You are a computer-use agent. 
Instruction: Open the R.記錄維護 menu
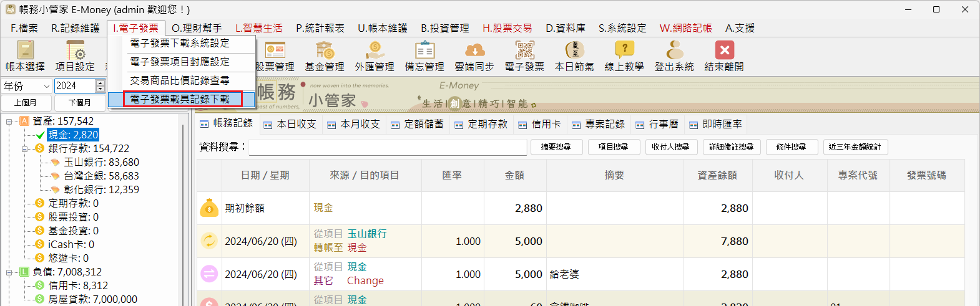[x=76, y=28]
